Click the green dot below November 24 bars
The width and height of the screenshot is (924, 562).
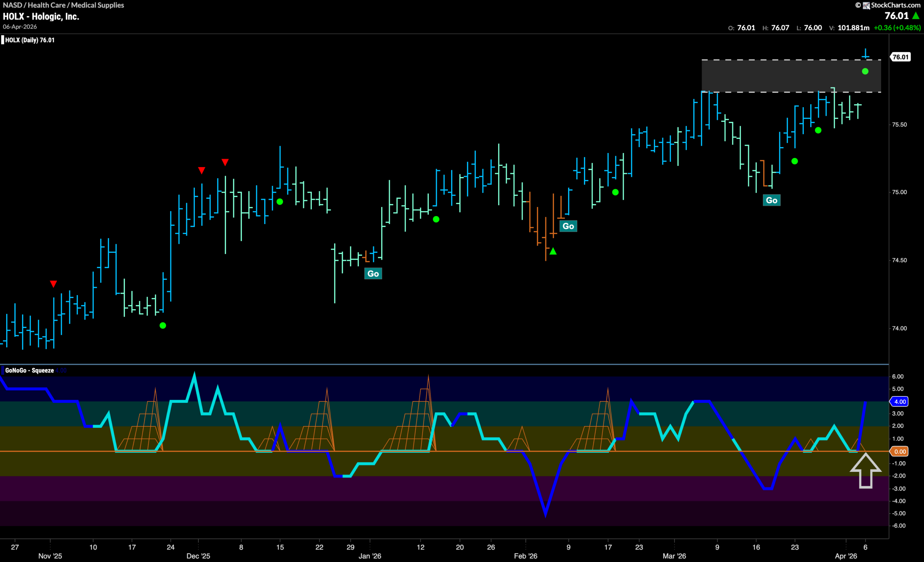[163, 326]
